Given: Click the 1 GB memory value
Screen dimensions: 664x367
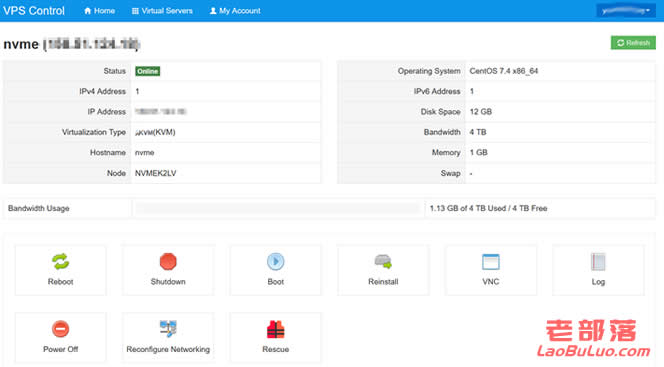Looking at the screenshot, I should pos(479,152).
